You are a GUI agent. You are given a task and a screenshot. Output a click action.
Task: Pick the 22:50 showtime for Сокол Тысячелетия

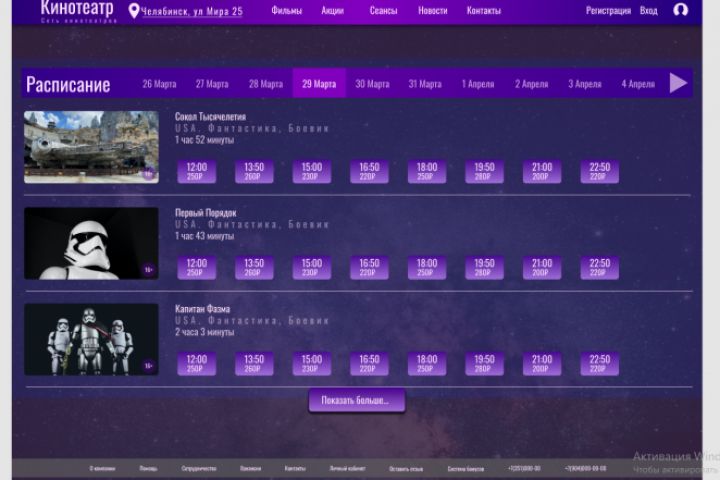click(600, 171)
